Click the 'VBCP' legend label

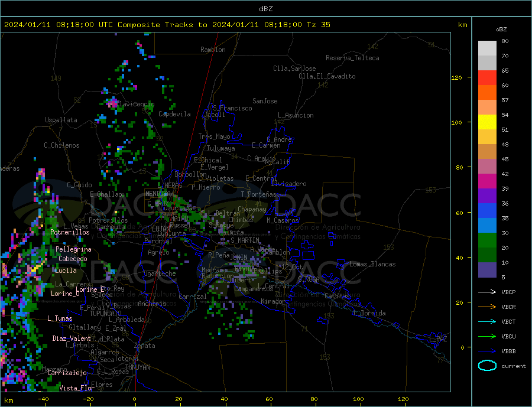tap(508, 292)
